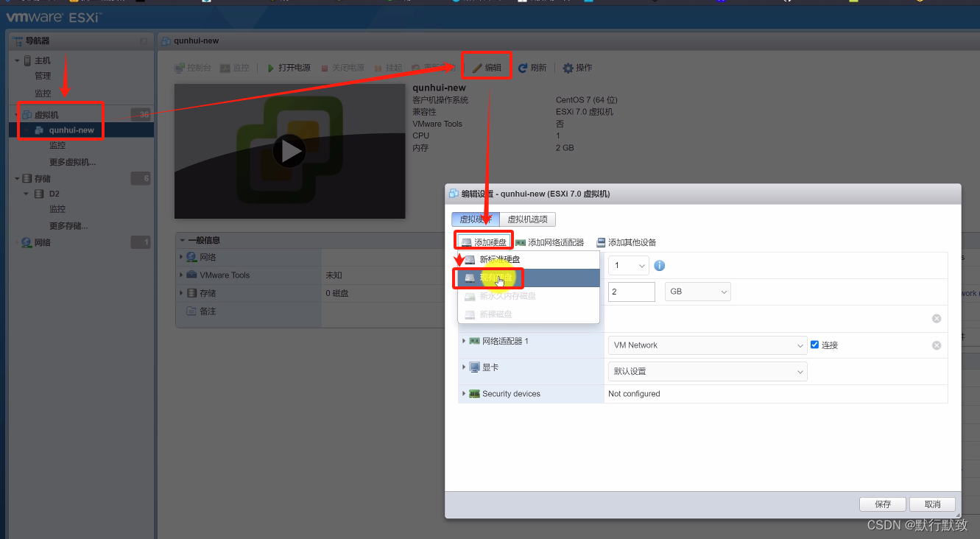The height and width of the screenshot is (539, 980).
Task: Choose 新裸磁盘 menu item
Action: pyautogui.click(x=529, y=314)
